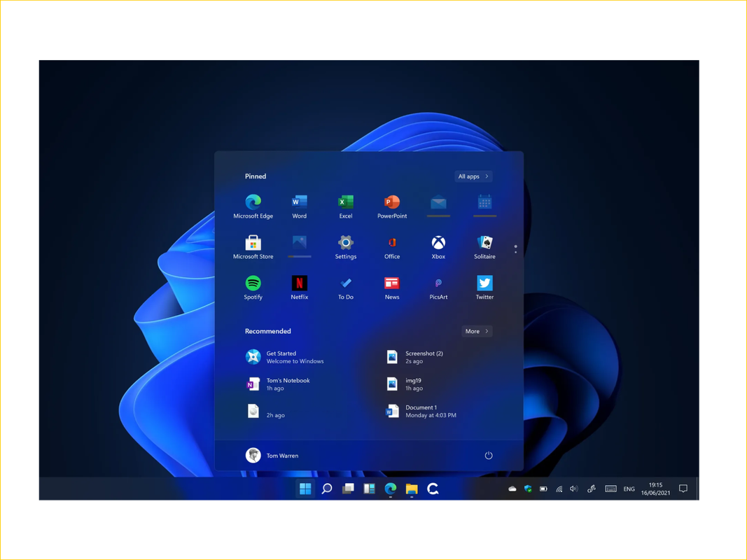The height and width of the screenshot is (560, 747).
Task: Open the Calendar pinned app icon
Action: click(484, 205)
